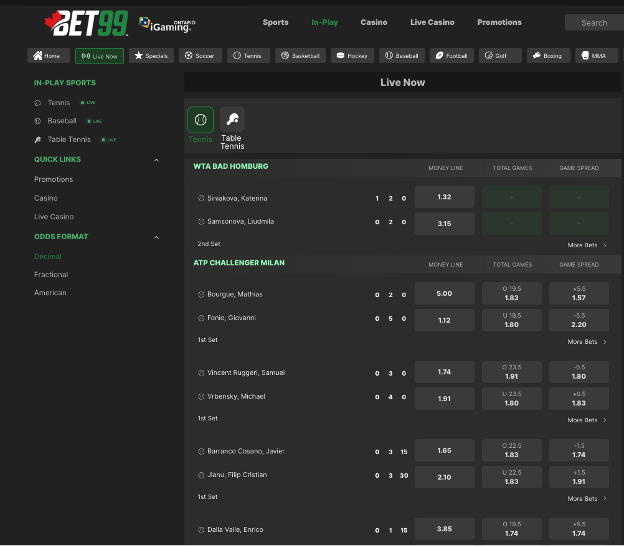Collapse the Odds Format section
The height and width of the screenshot is (546, 624).
pos(156,238)
